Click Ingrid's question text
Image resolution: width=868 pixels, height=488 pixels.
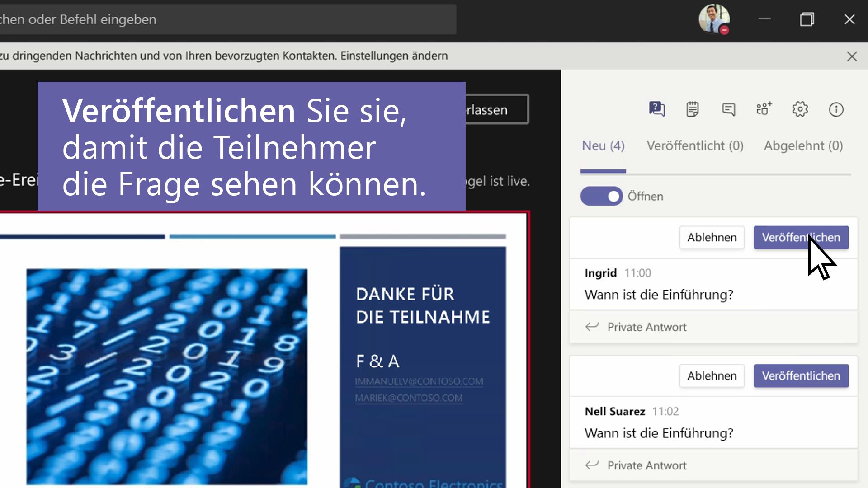659,295
